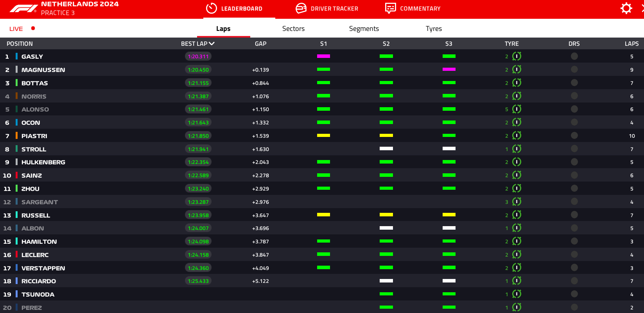Click Ocon's tyre compound icon
Screen dimensions: 644x313
pos(517,122)
